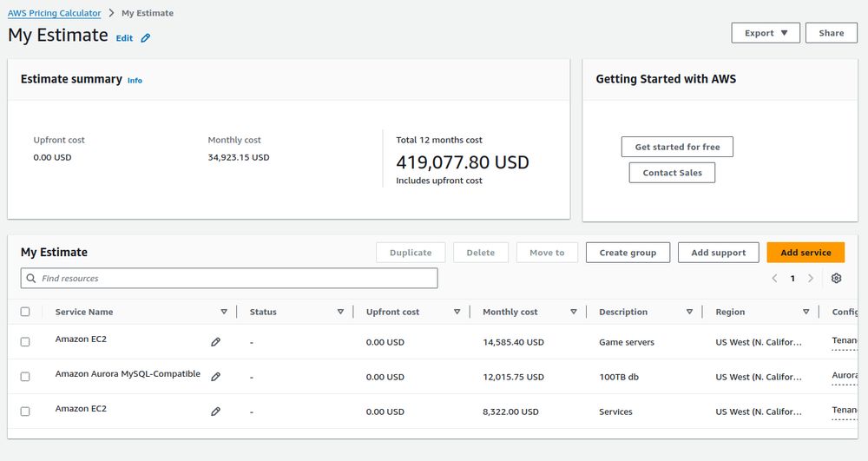Click the Delete button

[481, 253]
